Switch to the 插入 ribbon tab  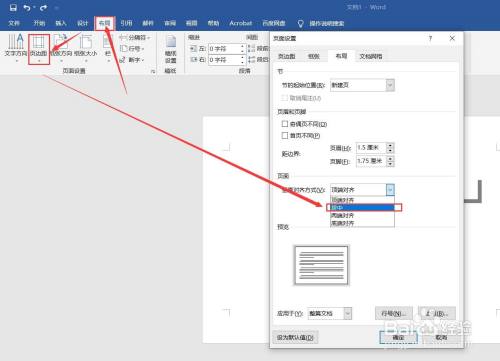tap(61, 23)
